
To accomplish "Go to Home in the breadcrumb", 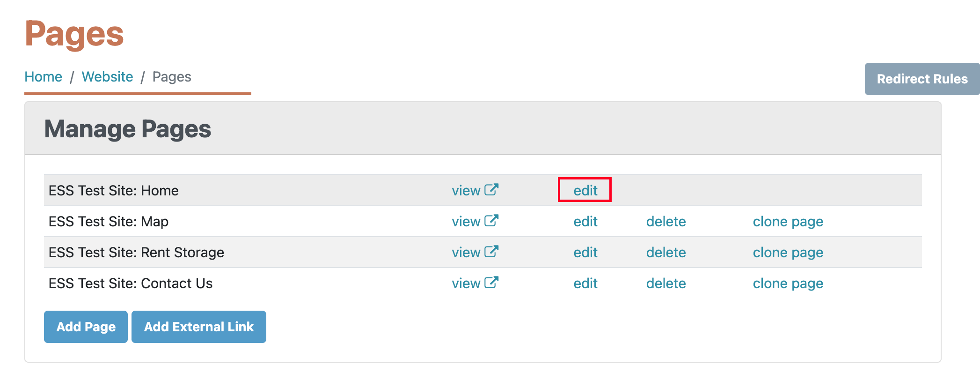I will 43,76.
